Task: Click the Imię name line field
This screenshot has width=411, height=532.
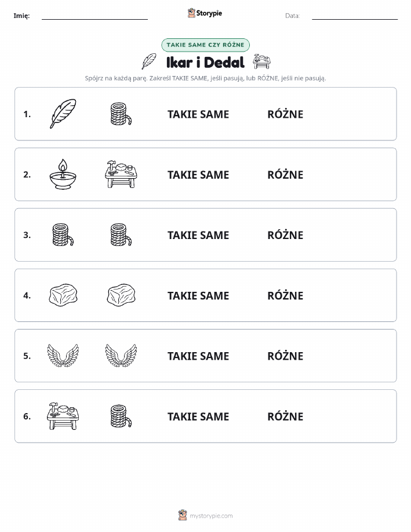Action: point(94,16)
